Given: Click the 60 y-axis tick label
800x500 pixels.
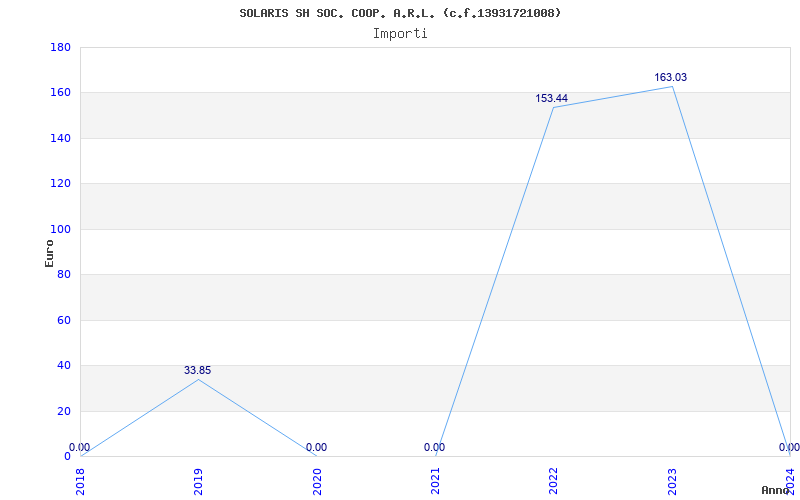Looking at the screenshot, I should (x=64, y=320).
